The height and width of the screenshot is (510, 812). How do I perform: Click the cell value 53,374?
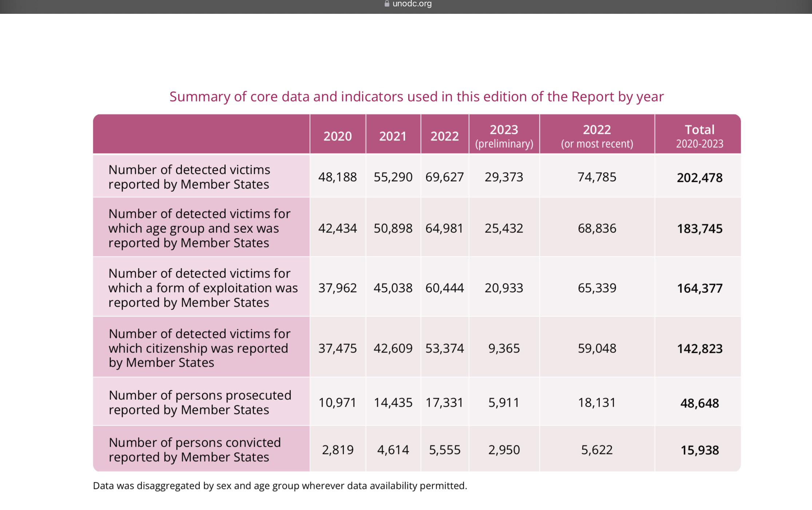point(445,348)
